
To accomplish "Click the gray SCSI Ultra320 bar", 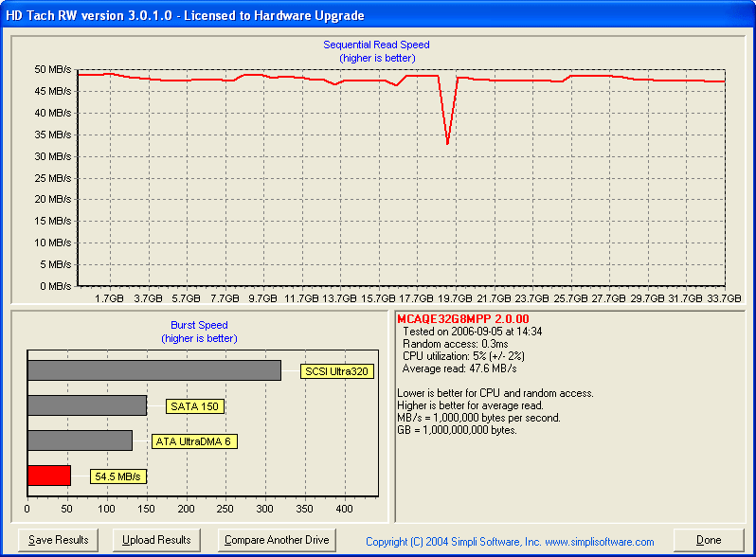I will tap(154, 369).
